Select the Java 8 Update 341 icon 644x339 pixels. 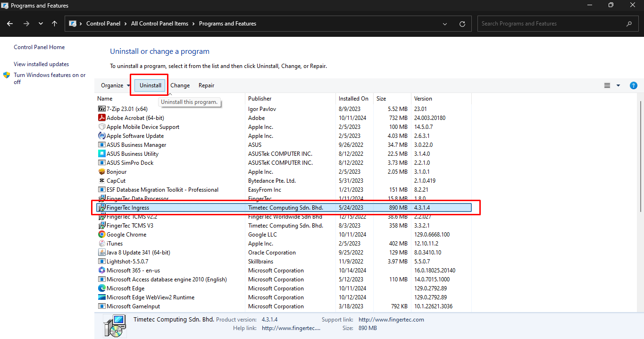click(x=101, y=253)
